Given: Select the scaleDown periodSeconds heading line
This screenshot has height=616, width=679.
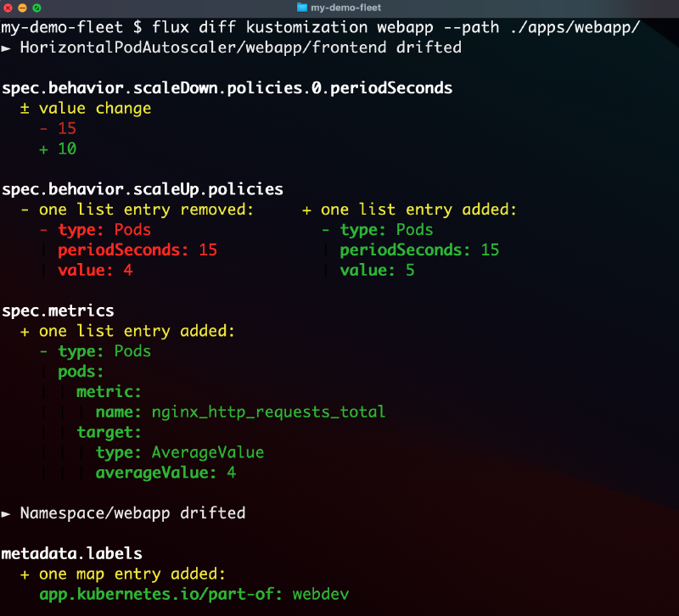Looking at the screenshot, I should (x=226, y=87).
